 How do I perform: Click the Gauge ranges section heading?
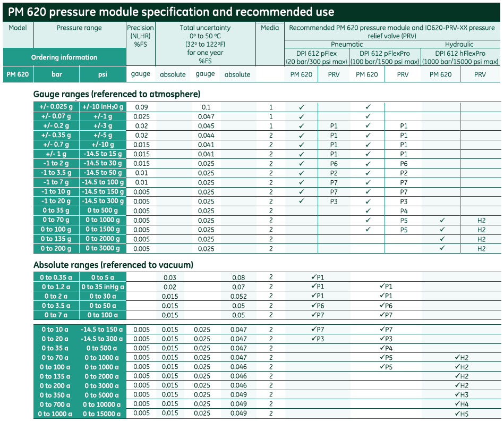point(117,94)
